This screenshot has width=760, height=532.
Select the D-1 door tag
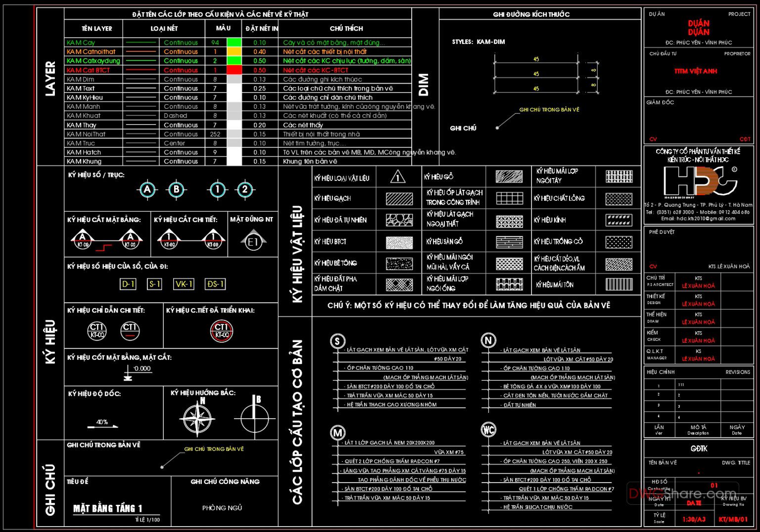tap(128, 284)
